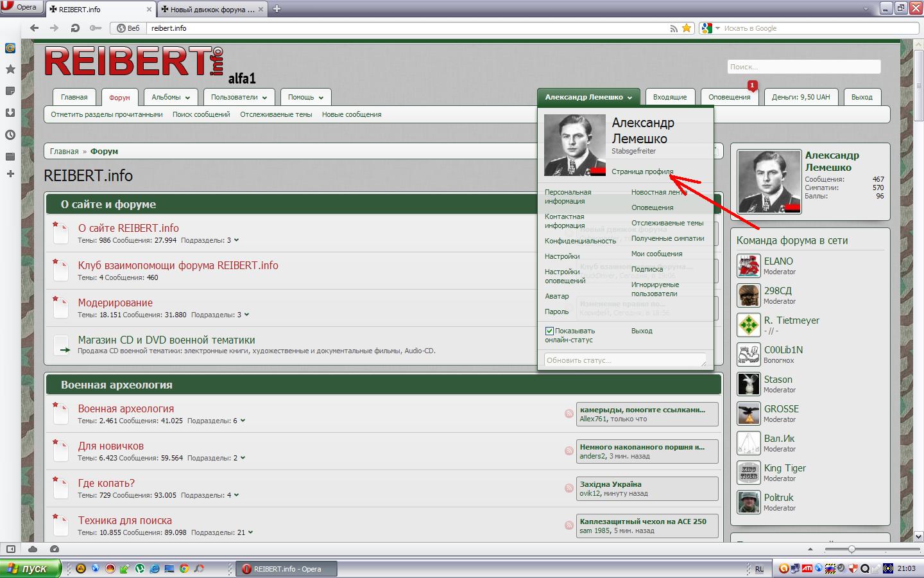
Task: Reload the reibert.info page
Action: [x=75, y=28]
